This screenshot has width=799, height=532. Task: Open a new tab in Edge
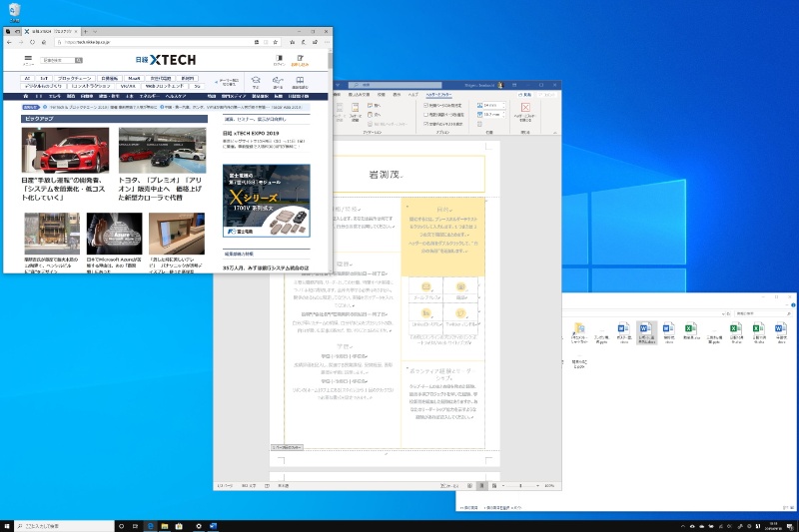click(x=85, y=32)
